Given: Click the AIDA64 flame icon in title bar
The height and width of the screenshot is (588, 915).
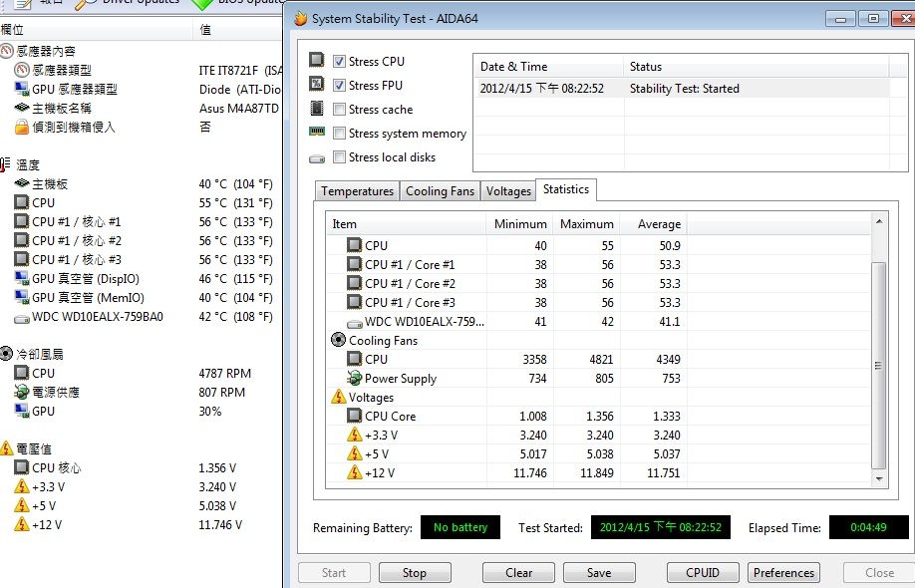Looking at the screenshot, I should click(301, 19).
